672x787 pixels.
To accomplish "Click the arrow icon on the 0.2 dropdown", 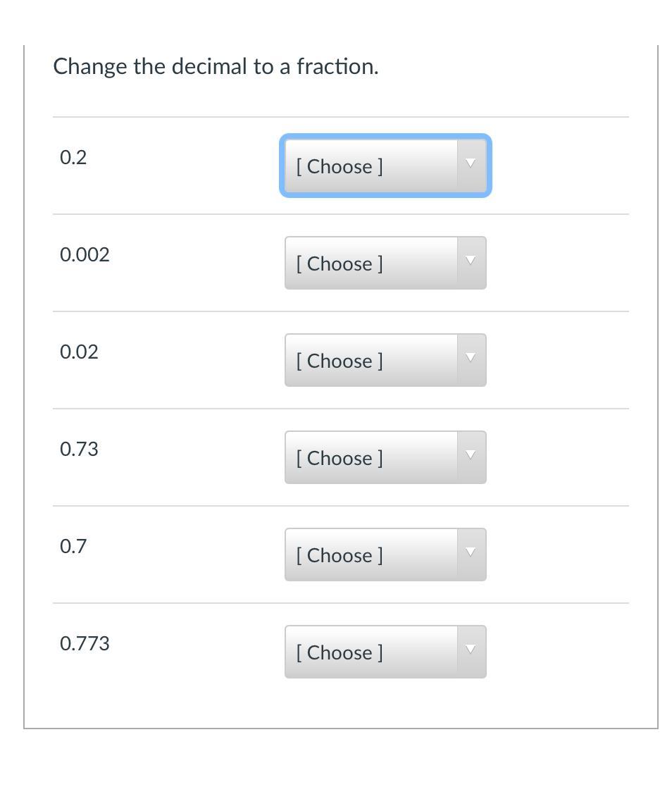I will click(x=471, y=163).
